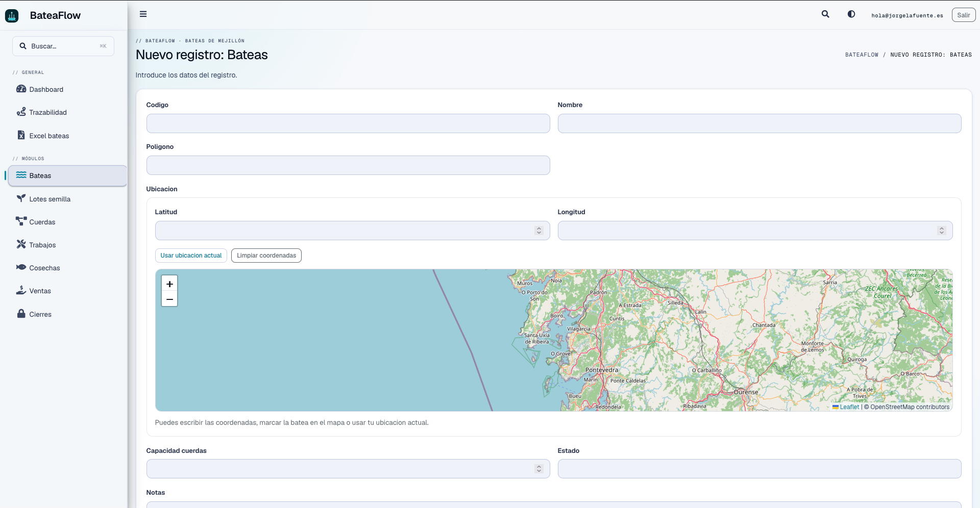Open Excel bateas file icon
The height and width of the screenshot is (508, 980).
[x=21, y=135]
